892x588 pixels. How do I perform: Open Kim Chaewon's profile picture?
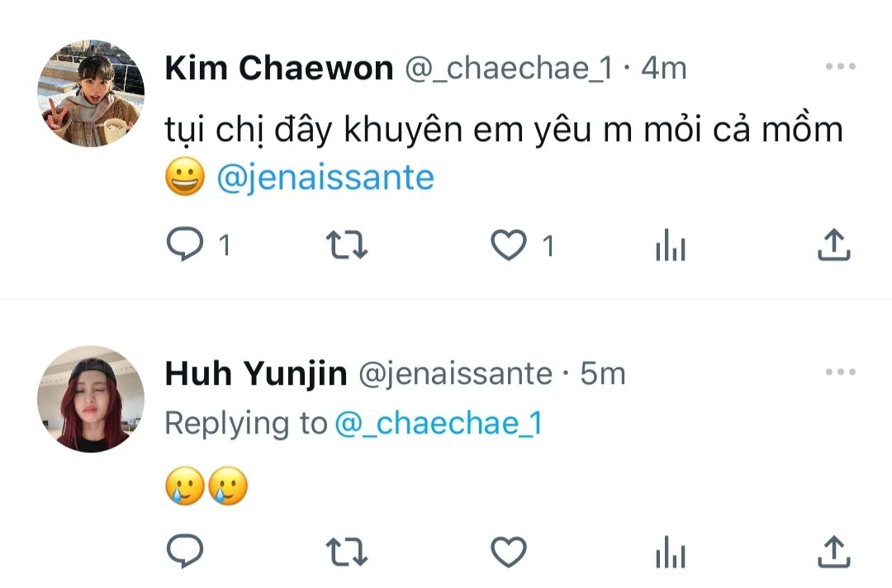tap(91, 92)
